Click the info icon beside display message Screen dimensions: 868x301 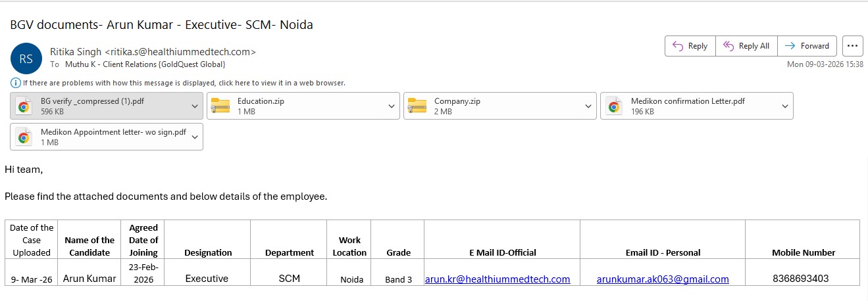(15, 83)
